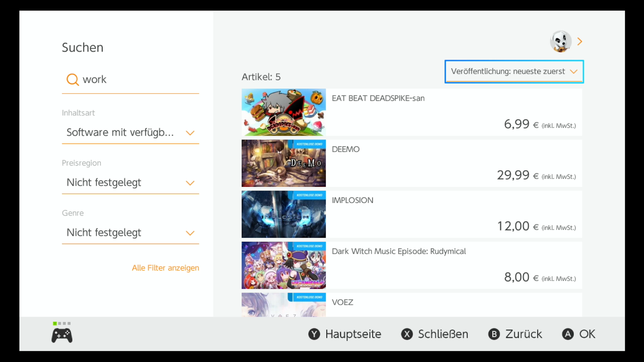The width and height of the screenshot is (644, 362).
Task: Click the A button icon for OK
Action: (x=568, y=334)
